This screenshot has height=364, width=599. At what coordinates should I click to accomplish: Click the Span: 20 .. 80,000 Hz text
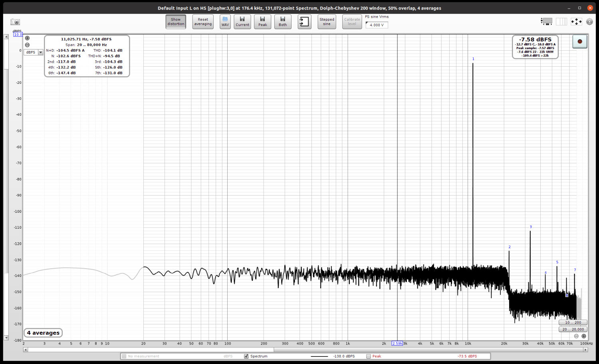tap(86, 45)
